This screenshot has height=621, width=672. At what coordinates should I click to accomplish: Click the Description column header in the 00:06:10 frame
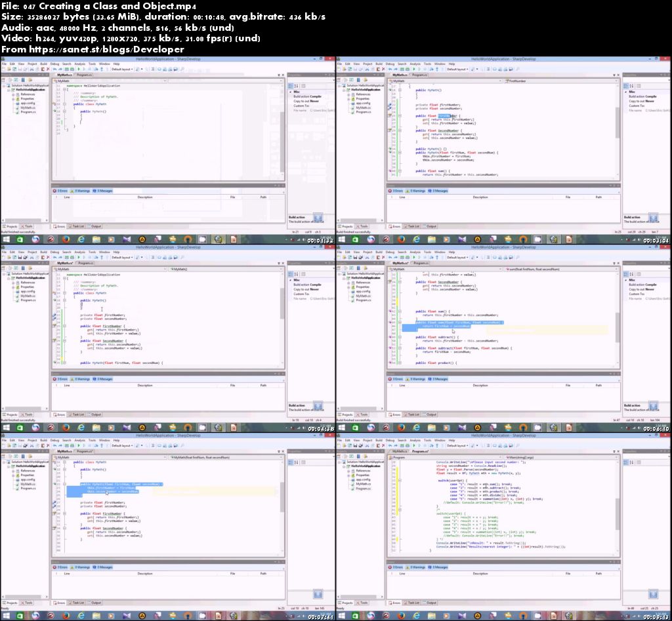click(480, 386)
